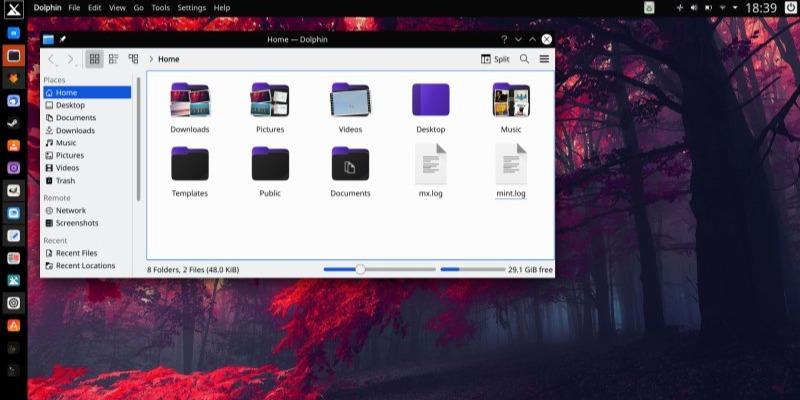Open the Edit menu
The width and height of the screenshot is (800, 400).
click(x=94, y=8)
